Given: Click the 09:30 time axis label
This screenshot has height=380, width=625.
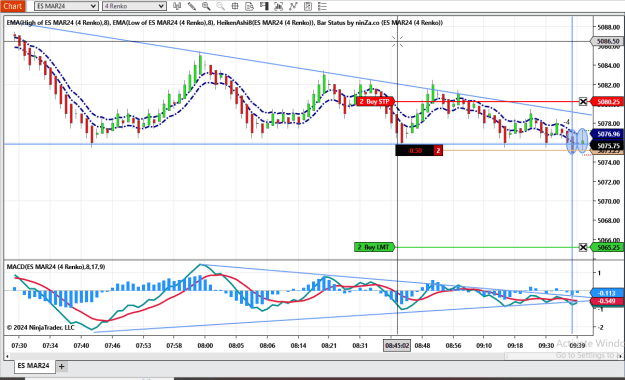Looking at the screenshot, I should [x=546, y=345].
